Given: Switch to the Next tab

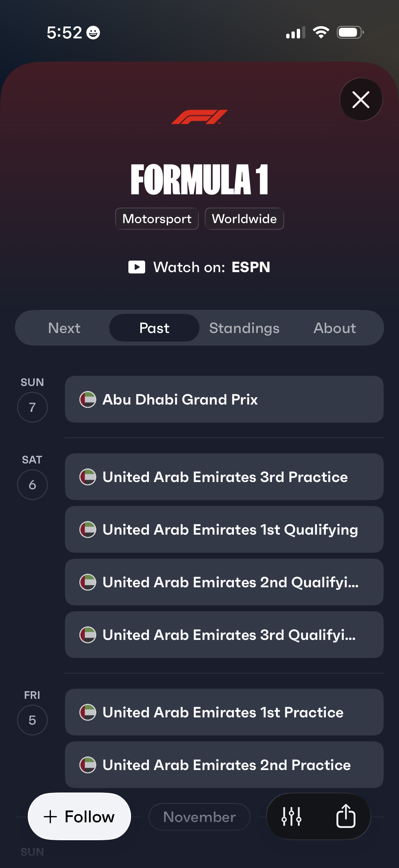Looking at the screenshot, I should pos(64,328).
